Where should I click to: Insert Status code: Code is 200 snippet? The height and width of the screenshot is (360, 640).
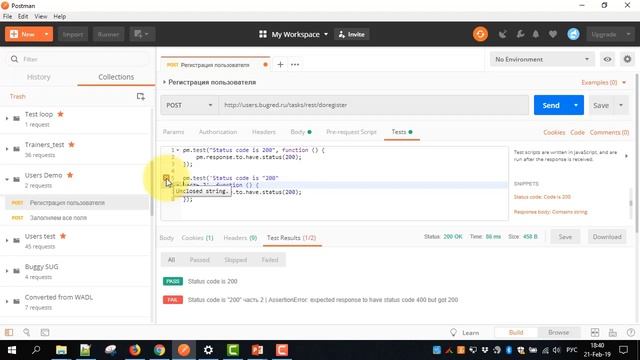[x=542, y=197]
